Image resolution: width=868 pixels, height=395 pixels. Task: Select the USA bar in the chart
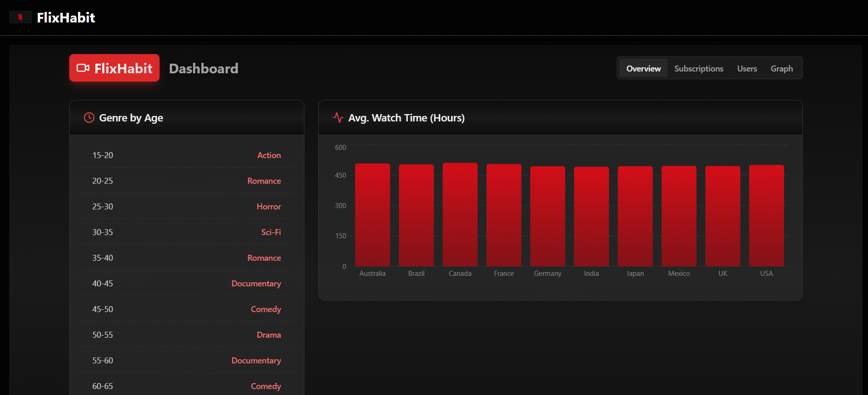766,215
